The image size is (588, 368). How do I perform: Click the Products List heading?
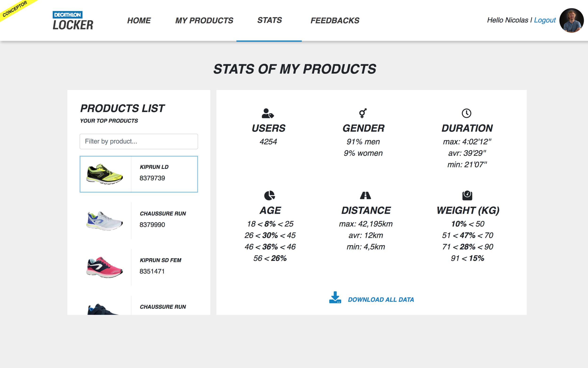pyautogui.click(x=123, y=108)
